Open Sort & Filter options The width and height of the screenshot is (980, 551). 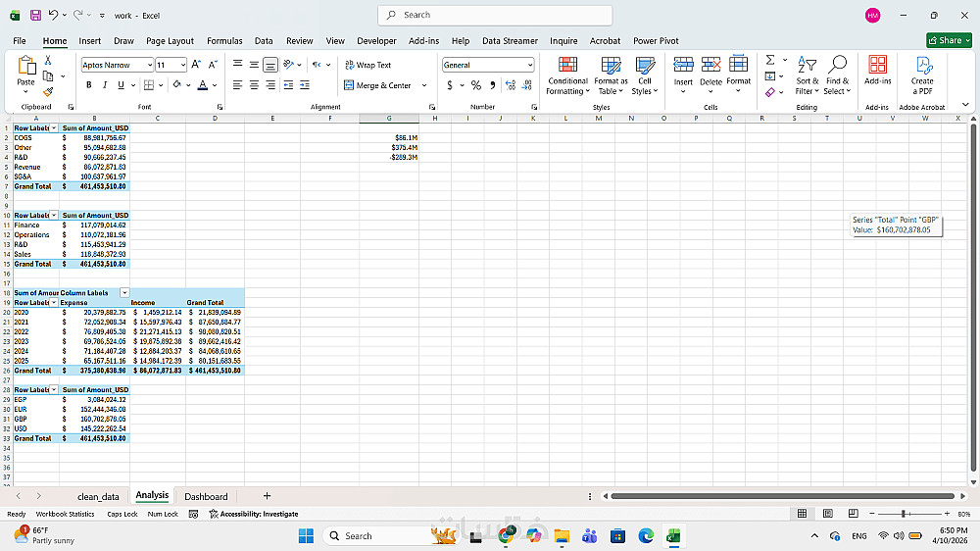pyautogui.click(x=807, y=75)
